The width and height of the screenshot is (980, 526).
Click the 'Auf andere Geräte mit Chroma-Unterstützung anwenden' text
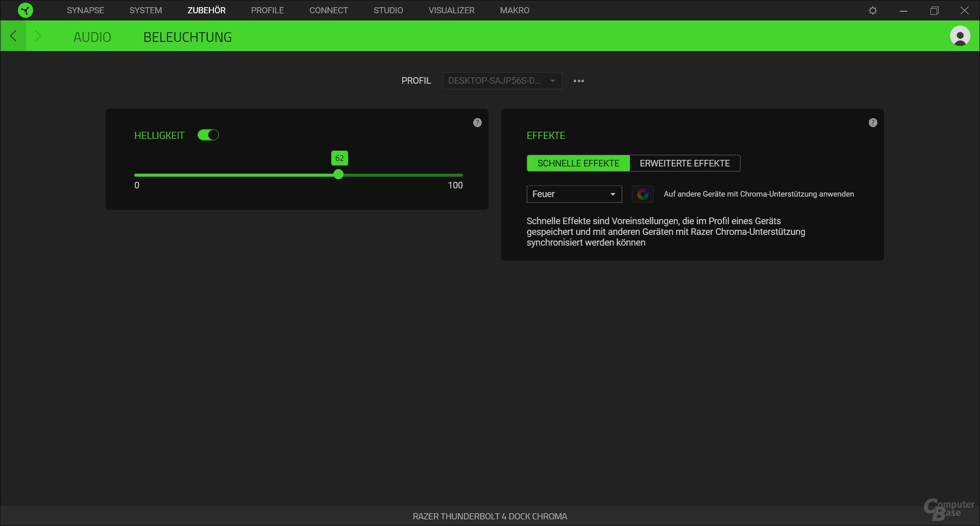(758, 194)
